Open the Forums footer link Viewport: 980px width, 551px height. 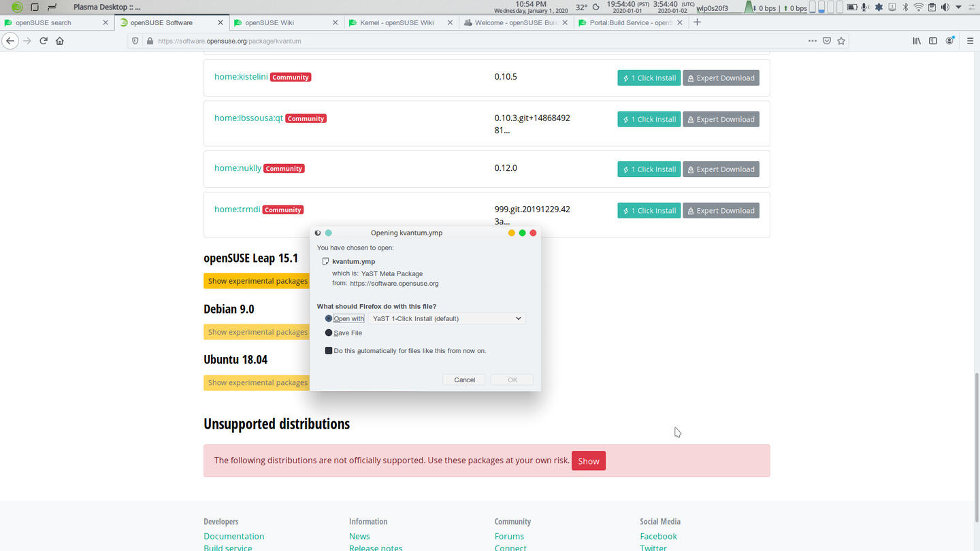[509, 536]
